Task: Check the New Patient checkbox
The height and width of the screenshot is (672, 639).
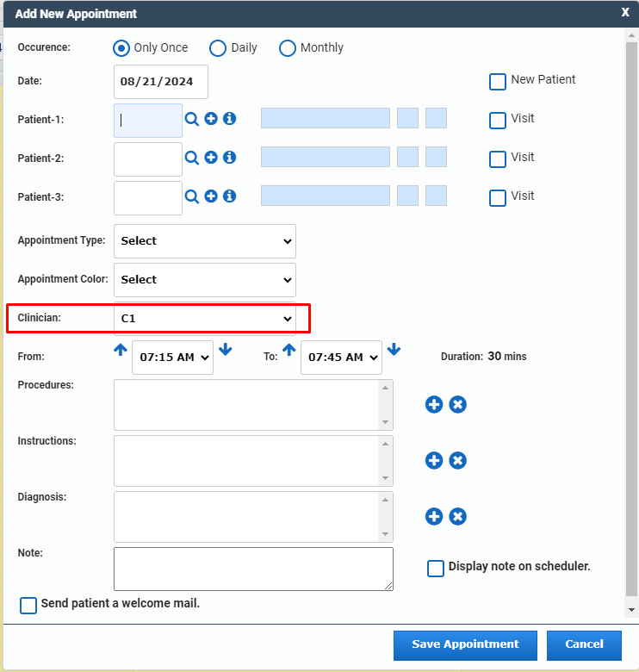Action: point(497,82)
